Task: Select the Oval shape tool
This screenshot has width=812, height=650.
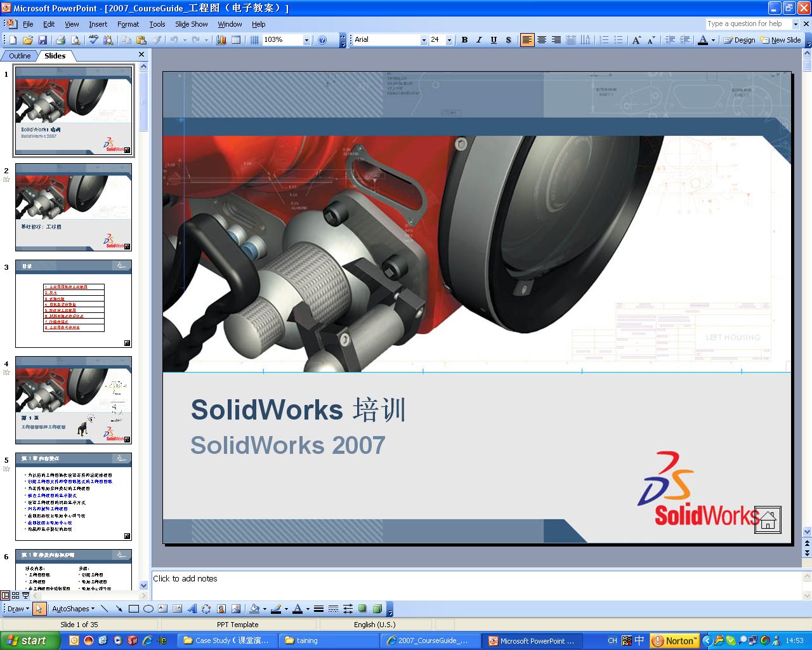Action: pos(148,609)
